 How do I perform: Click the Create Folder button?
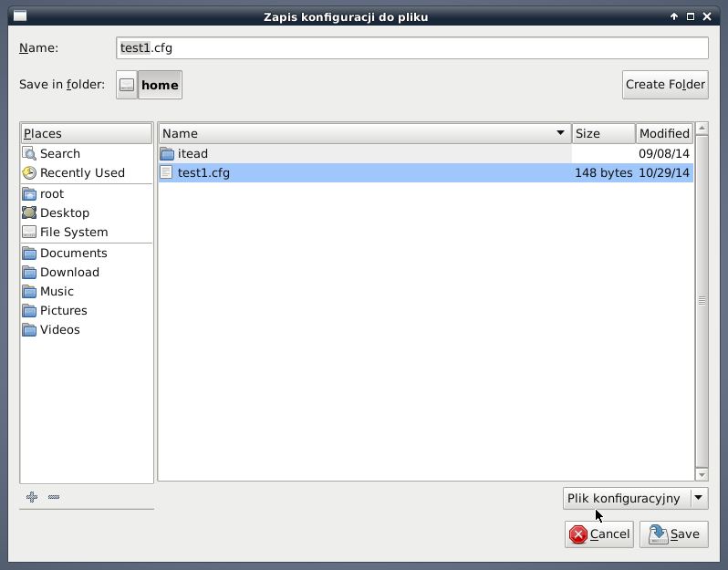coord(665,85)
